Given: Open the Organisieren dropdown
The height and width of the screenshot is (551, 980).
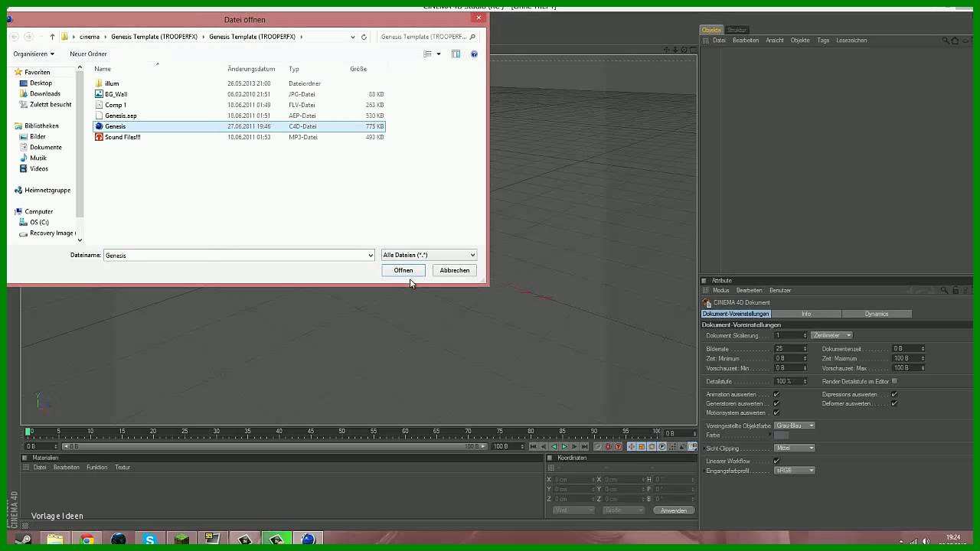Looking at the screenshot, I should click(x=34, y=54).
